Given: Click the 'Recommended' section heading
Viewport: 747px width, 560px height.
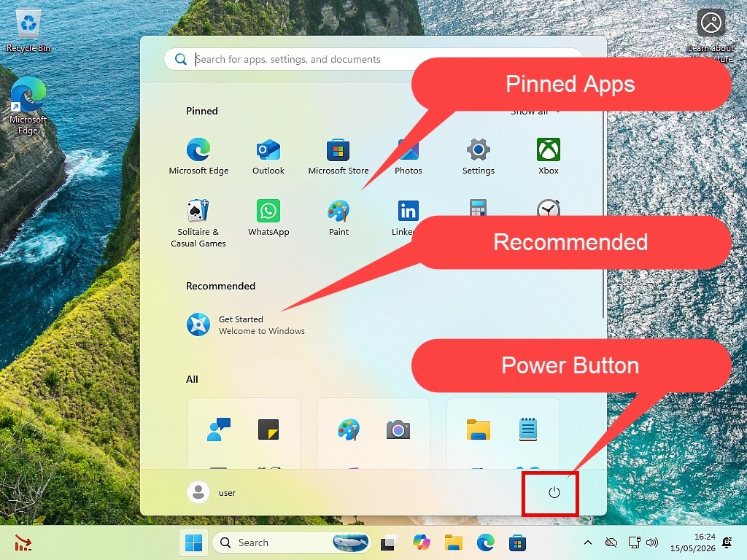Looking at the screenshot, I should (220, 286).
